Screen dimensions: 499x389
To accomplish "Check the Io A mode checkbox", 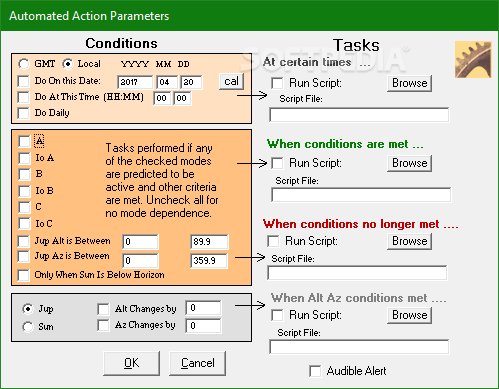I will (x=24, y=158).
